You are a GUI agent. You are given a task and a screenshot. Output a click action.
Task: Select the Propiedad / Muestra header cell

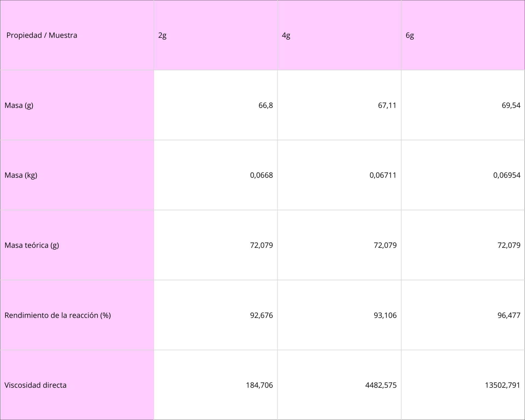tap(77, 35)
